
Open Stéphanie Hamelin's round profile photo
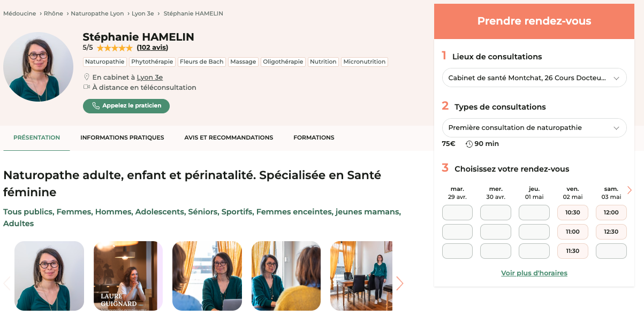pos(38,67)
